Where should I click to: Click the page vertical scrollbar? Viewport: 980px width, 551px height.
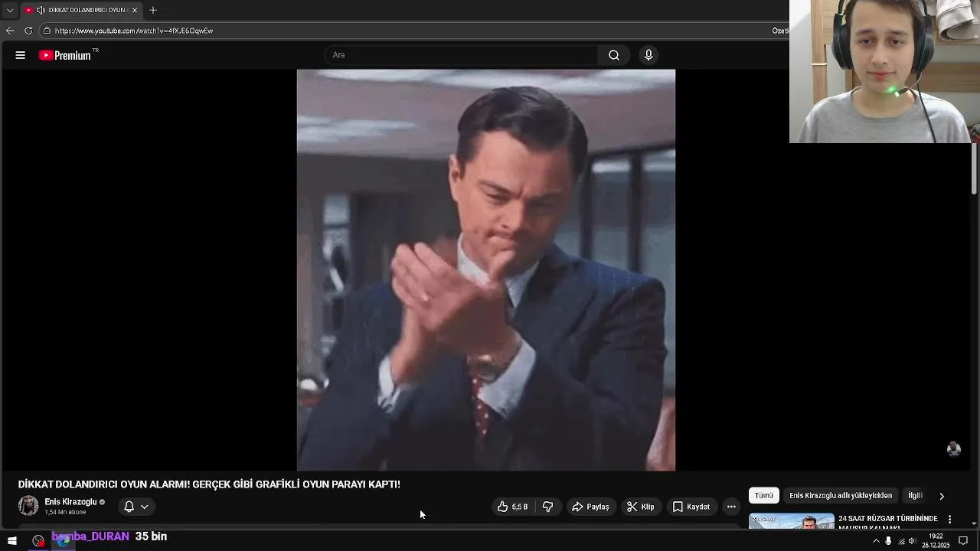tap(975, 169)
